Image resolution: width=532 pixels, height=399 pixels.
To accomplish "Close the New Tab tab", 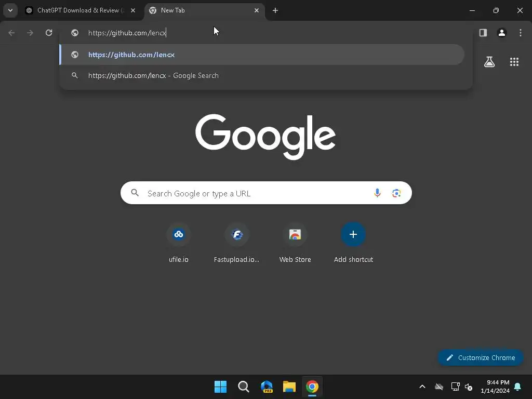I will pyautogui.click(x=257, y=10).
